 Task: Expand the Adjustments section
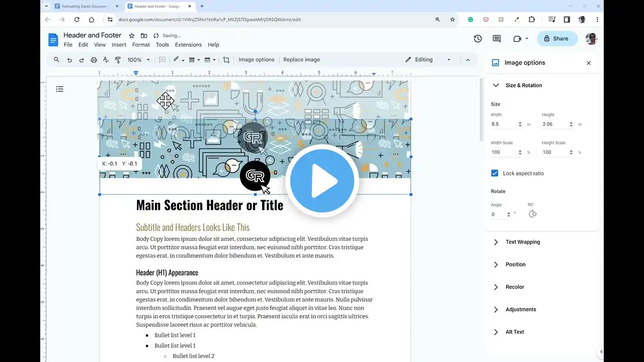496,309
